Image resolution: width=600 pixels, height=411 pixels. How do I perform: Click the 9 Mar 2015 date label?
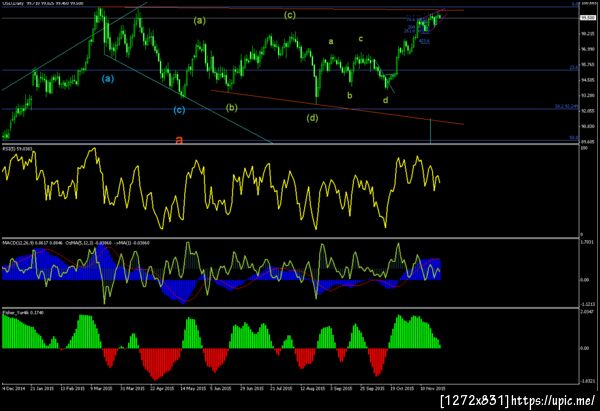[x=101, y=388]
